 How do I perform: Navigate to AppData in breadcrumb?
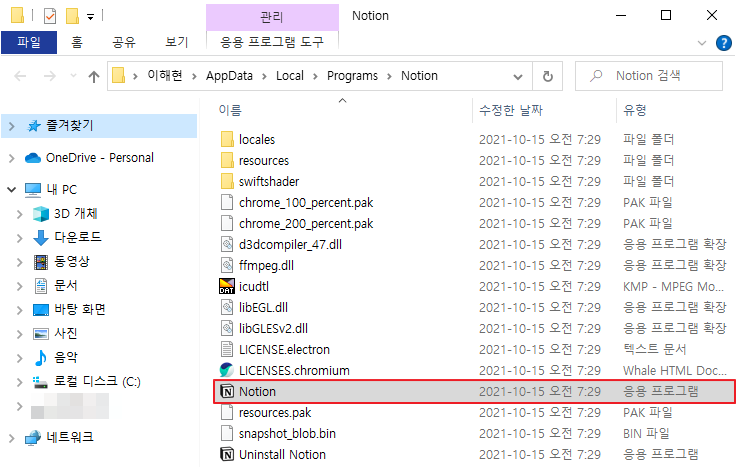click(229, 76)
